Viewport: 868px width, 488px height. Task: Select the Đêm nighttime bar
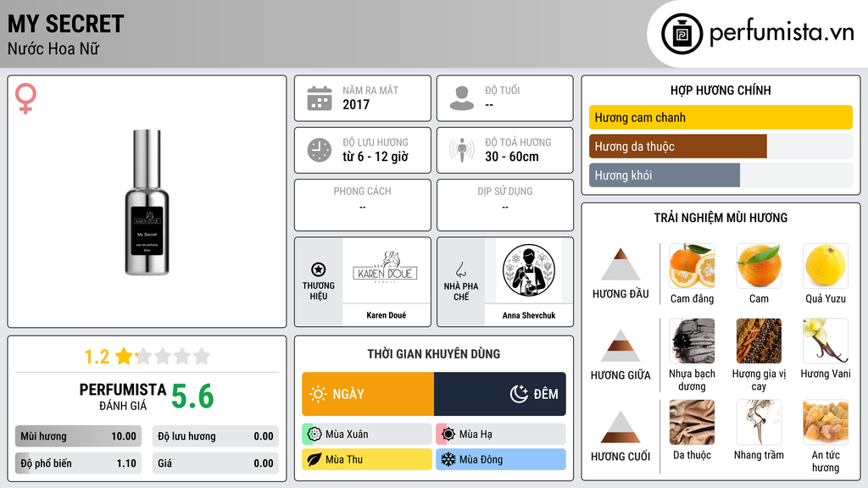point(500,394)
